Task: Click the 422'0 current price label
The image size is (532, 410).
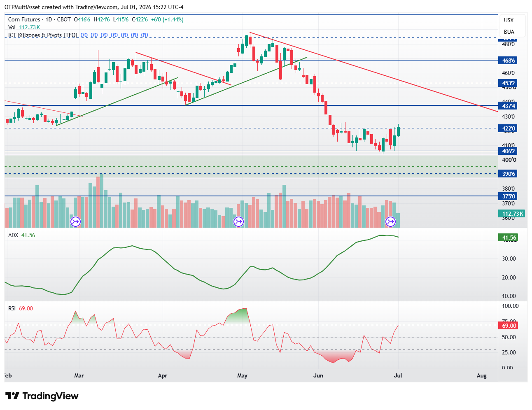Action: pos(508,128)
